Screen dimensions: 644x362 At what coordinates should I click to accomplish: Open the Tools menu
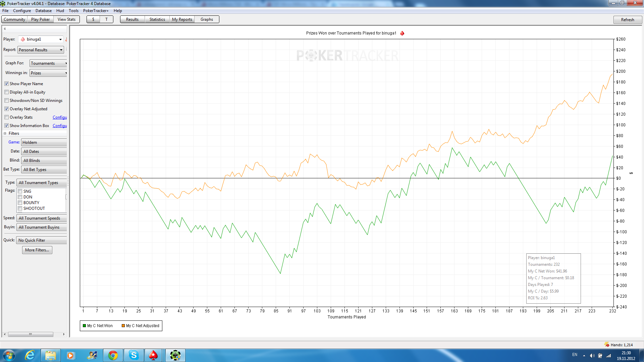point(73,11)
